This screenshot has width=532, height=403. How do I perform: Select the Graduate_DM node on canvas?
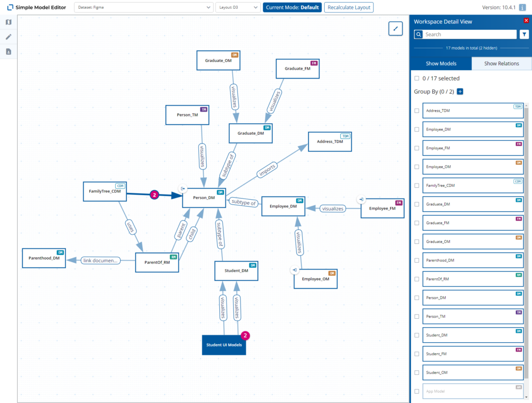coord(251,133)
